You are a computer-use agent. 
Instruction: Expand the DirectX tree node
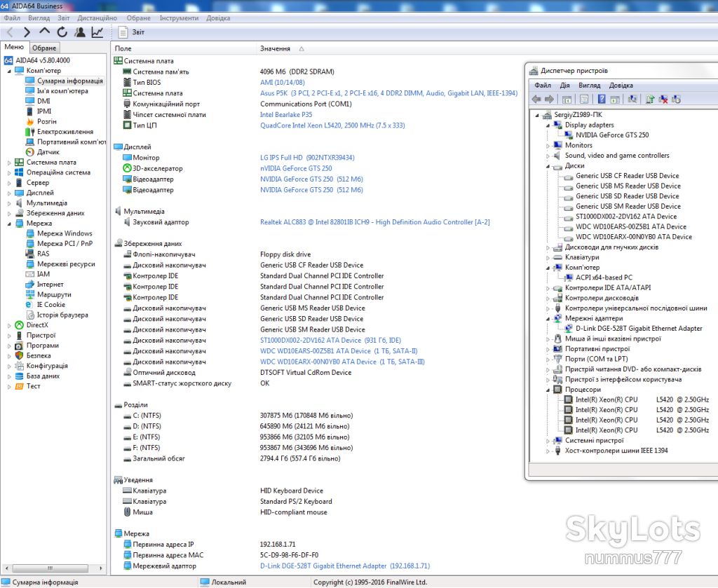click(9, 325)
